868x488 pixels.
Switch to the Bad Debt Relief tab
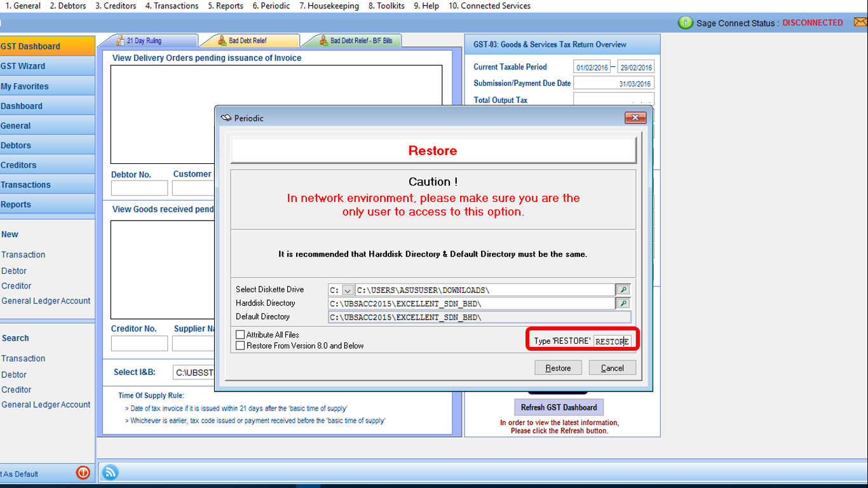[x=249, y=41]
